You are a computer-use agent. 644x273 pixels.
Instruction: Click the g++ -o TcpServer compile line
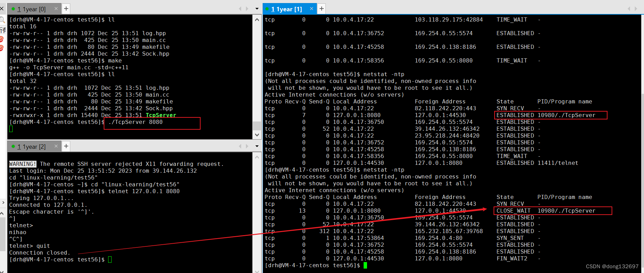69,67
